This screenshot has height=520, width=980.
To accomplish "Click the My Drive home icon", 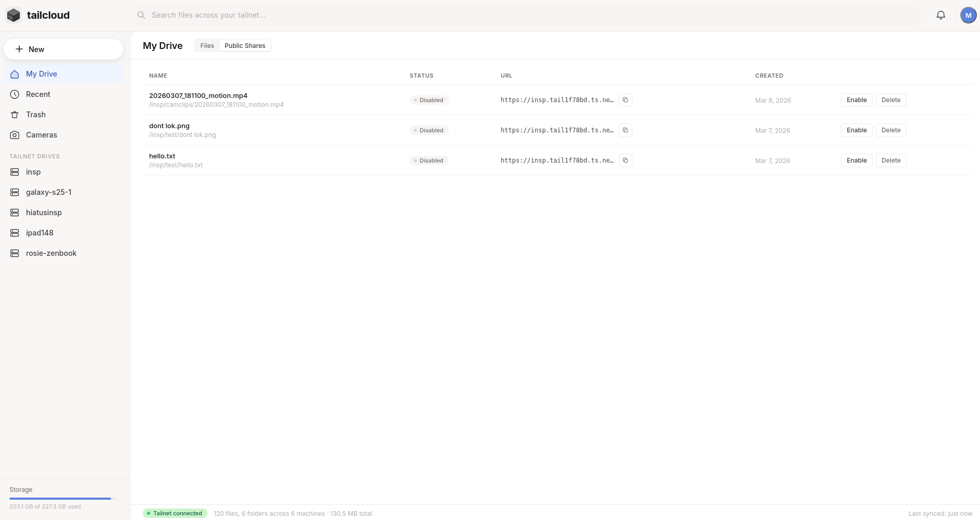I will (15, 74).
